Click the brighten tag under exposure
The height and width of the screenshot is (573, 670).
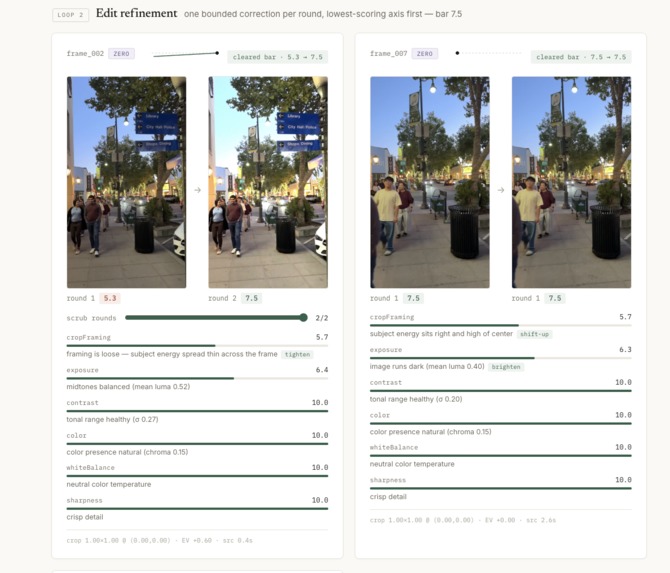coord(506,367)
